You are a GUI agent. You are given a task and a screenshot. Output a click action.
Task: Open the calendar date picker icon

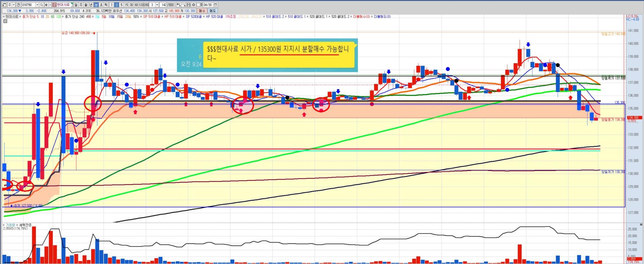(x=215, y=5)
